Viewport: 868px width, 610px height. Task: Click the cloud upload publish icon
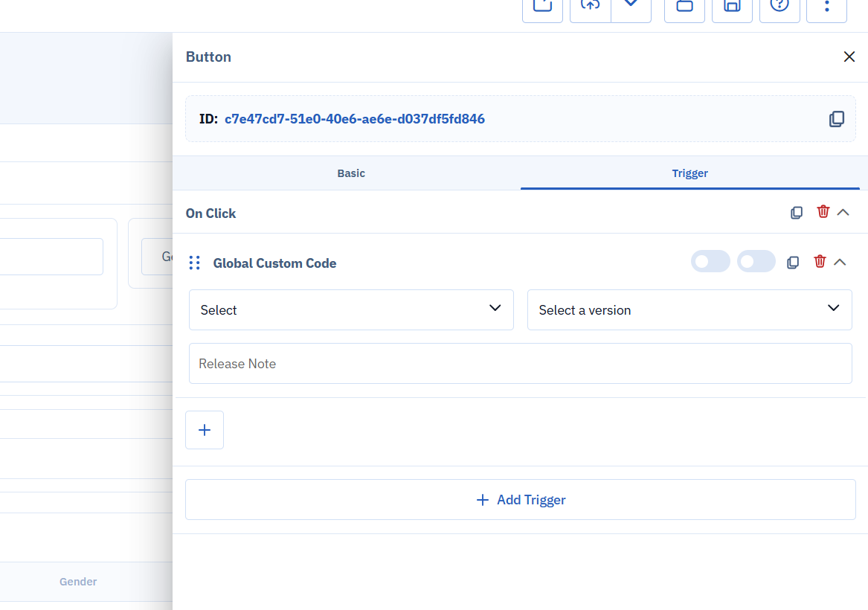click(x=591, y=6)
